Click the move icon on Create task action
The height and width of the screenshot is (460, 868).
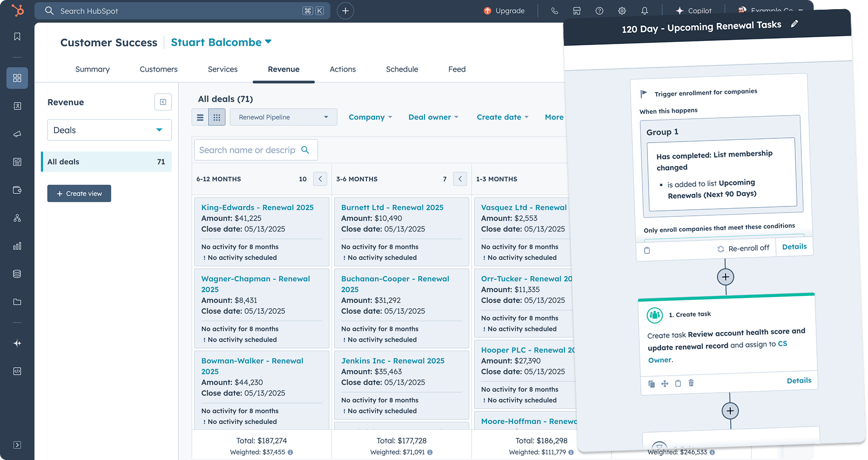pyautogui.click(x=665, y=384)
